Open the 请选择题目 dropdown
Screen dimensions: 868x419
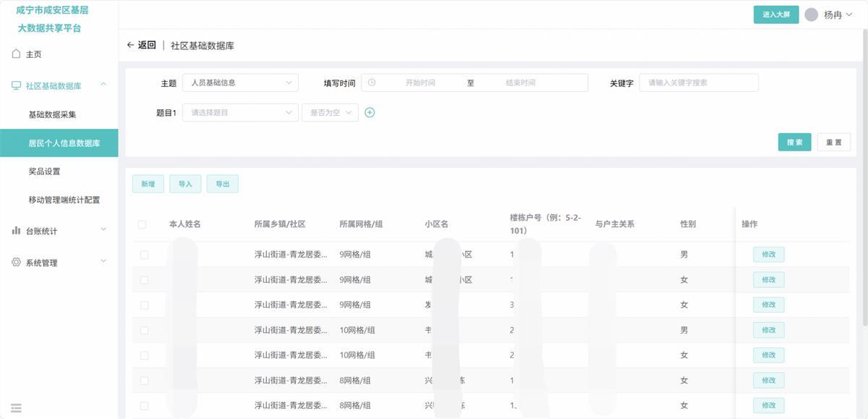[240, 112]
